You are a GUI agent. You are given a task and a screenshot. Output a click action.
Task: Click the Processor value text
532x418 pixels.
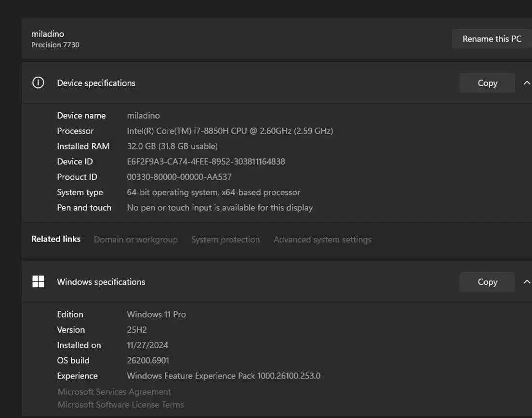click(x=229, y=131)
